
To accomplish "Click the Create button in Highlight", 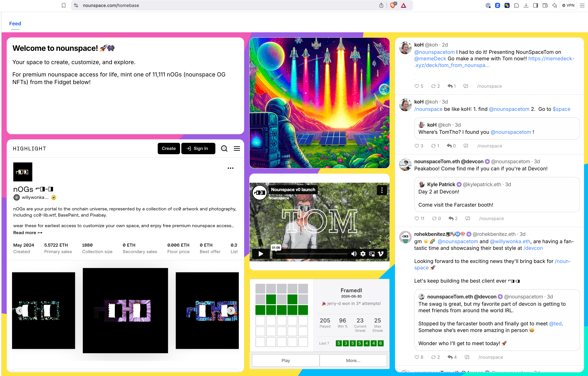I will [169, 149].
